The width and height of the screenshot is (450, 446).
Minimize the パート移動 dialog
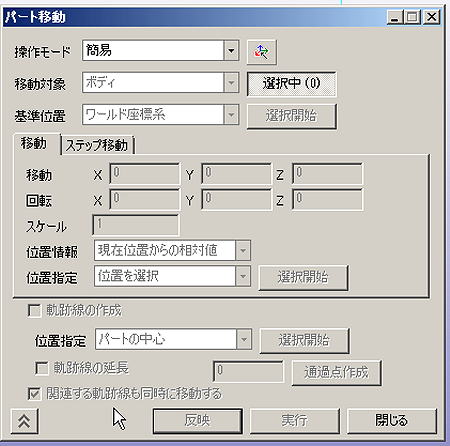click(x=395, y=17)
